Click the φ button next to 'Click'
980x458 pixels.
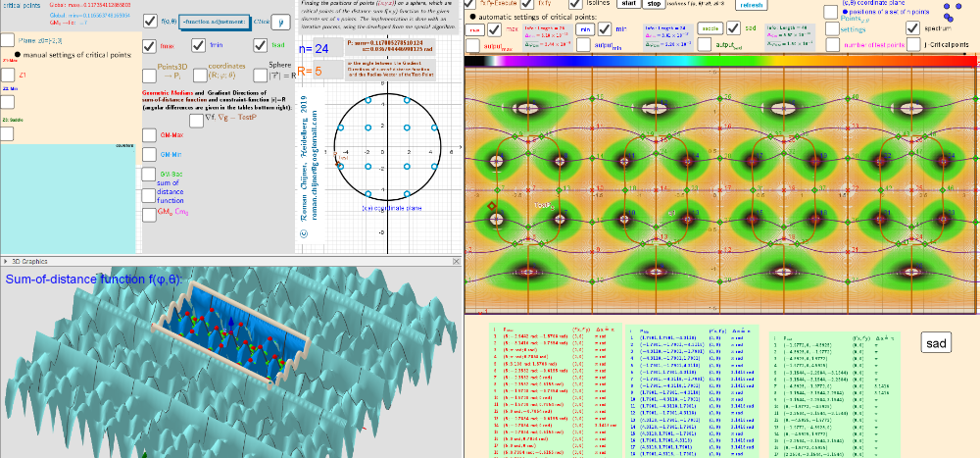(281, 22)
